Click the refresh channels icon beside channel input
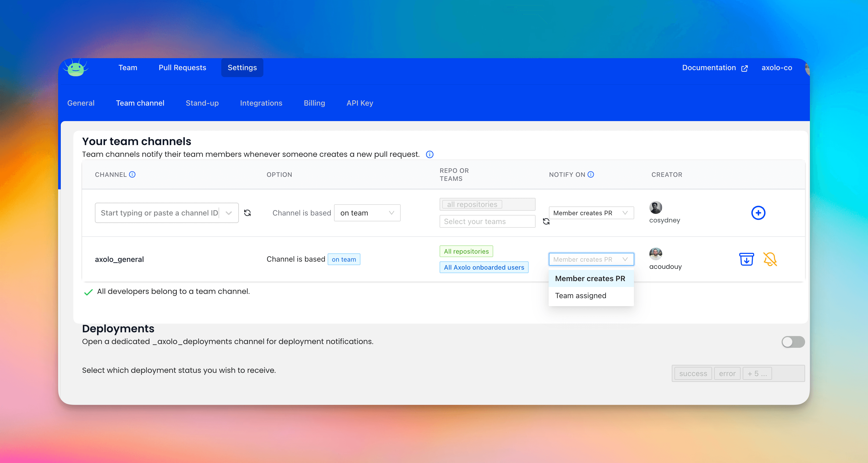 click(x=247, y=213)
